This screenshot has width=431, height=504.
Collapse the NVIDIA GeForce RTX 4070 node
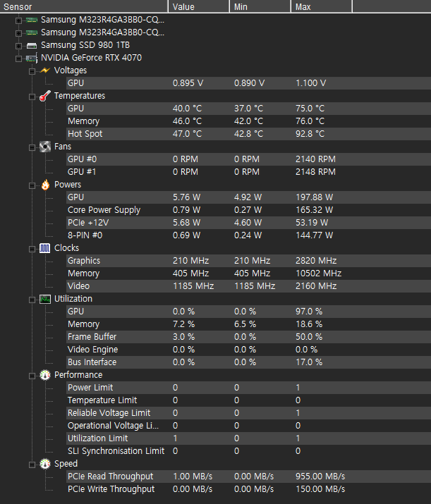(x=18, y=59)
